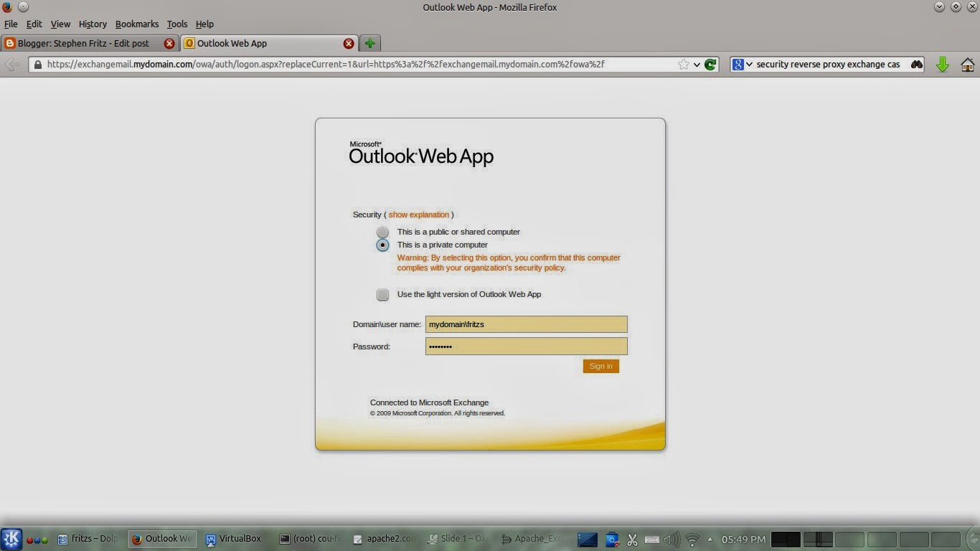Switch to Blogger Stephen Fritz Edit post tab
980x551 pixels.
click(90, 43)
